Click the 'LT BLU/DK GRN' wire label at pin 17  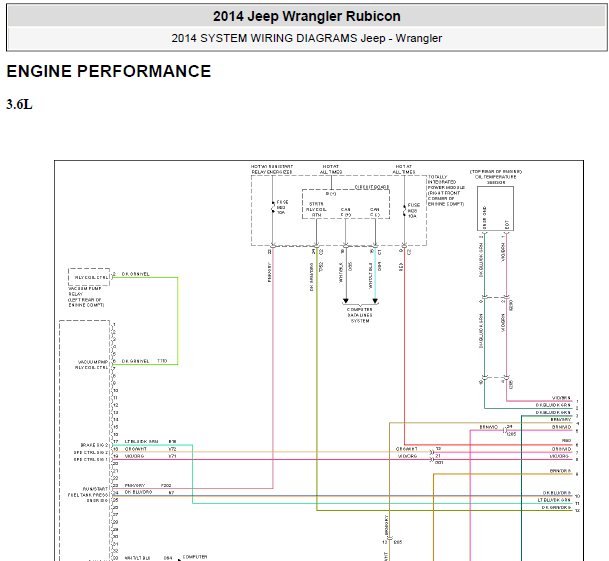click(141, 442)
